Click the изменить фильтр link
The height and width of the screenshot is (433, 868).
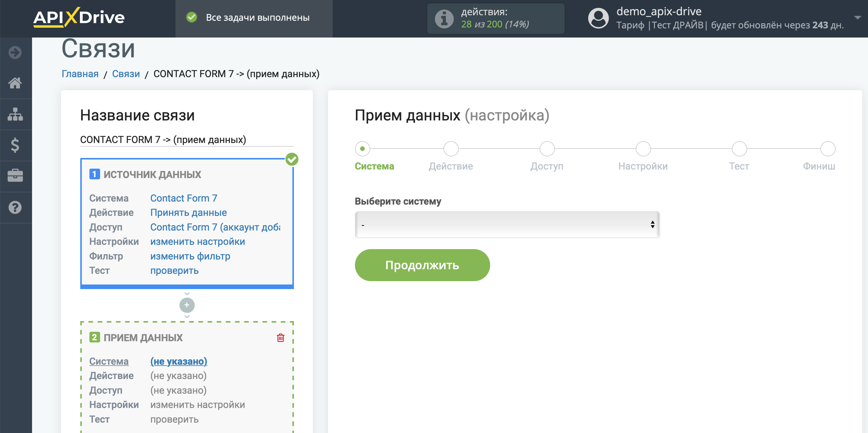pyautogui.click(x=190, y=256)
